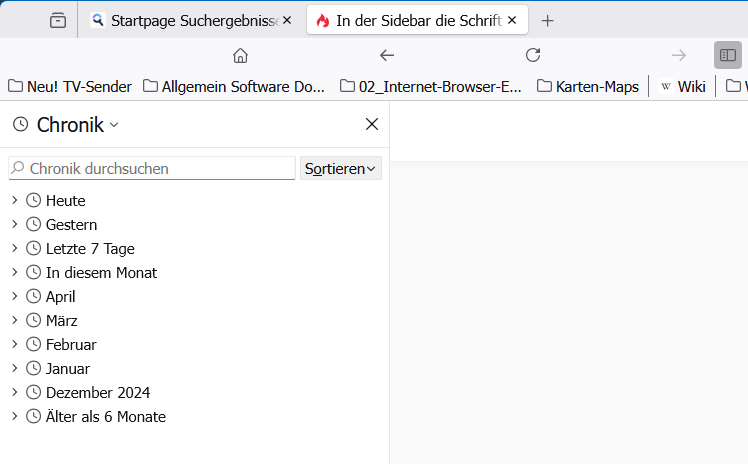Viewport: 748px width, 464px height.
Task: Toggle the sidebar panel icon
Action: (727, 55)
